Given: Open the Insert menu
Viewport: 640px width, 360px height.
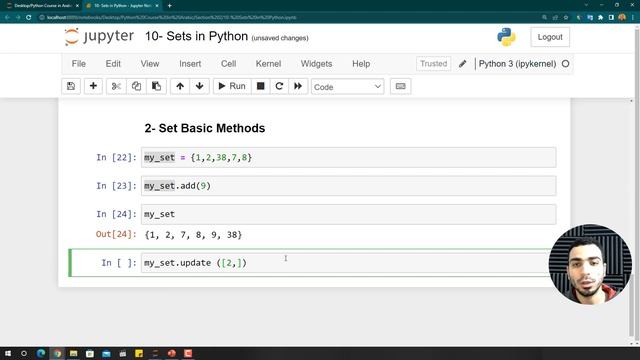Looking at the screenshot, I should [190, 64].
